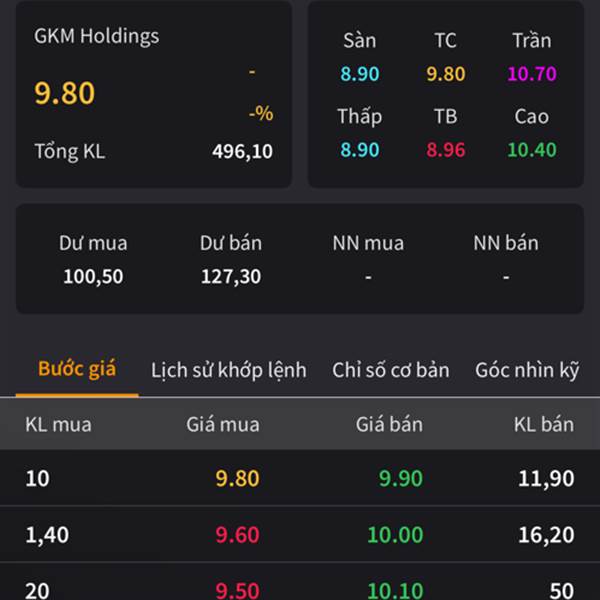This screenshot has height=600, width=600.
Task: Click the NN bán label
Action: click(x=506, y=243)
